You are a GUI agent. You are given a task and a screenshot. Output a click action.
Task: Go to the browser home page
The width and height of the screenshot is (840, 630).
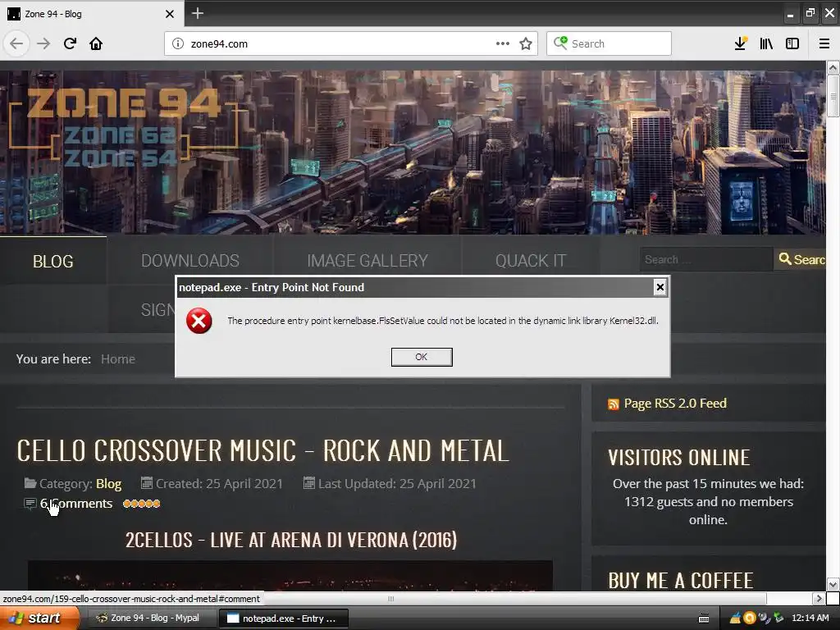coord(96,43)
